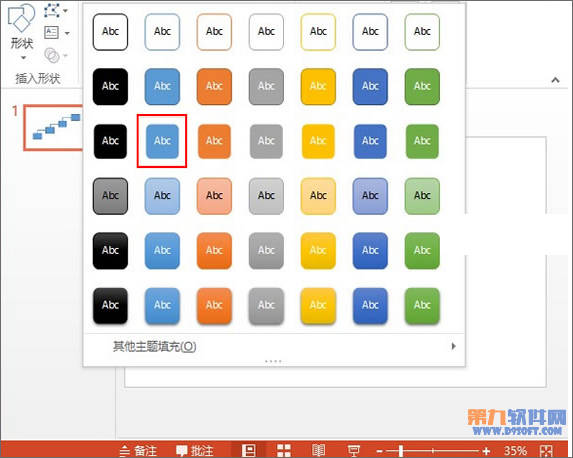
Task: Open the 形状 shapes gallery button
Action: coord(22,33)
